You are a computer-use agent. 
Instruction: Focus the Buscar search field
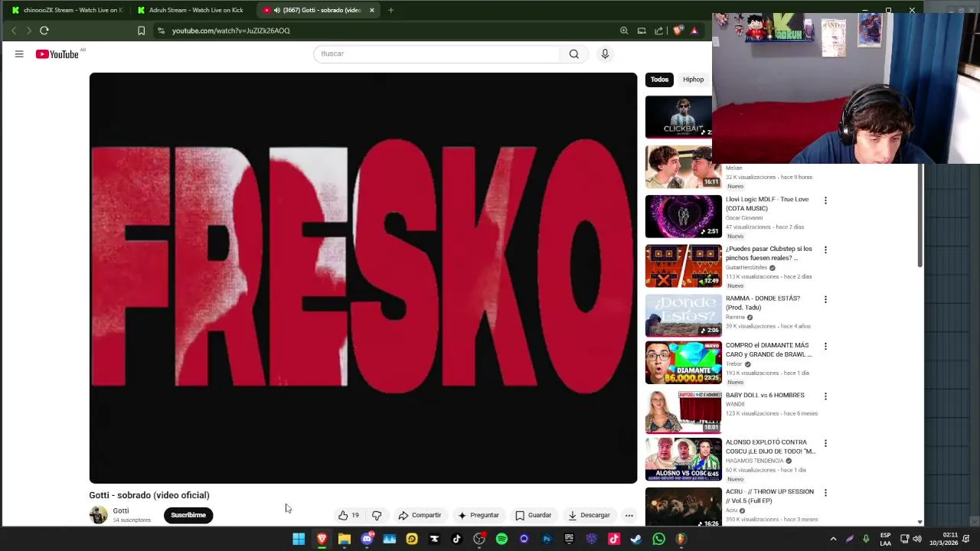tap(436, 54)
